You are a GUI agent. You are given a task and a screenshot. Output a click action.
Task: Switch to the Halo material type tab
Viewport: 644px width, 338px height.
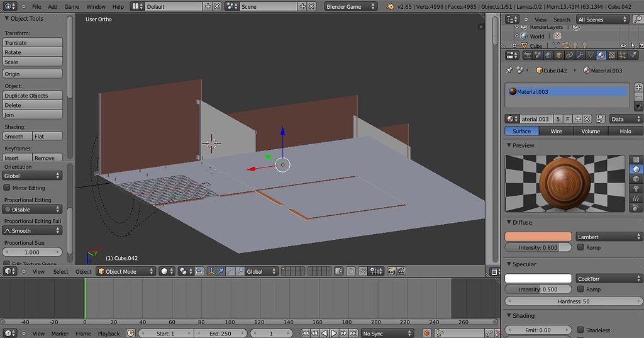coord(625,131)
